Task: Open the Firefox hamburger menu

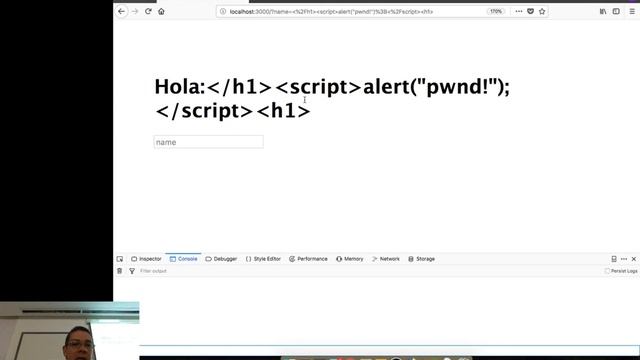Action: [x=632, y=11]
